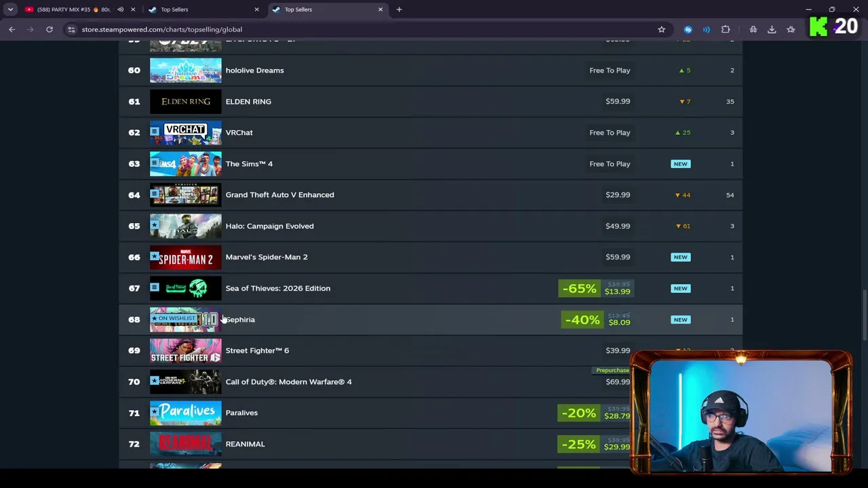
Task: Click the in-library icon on VRChat thumbnail
Action: [155, 132]
